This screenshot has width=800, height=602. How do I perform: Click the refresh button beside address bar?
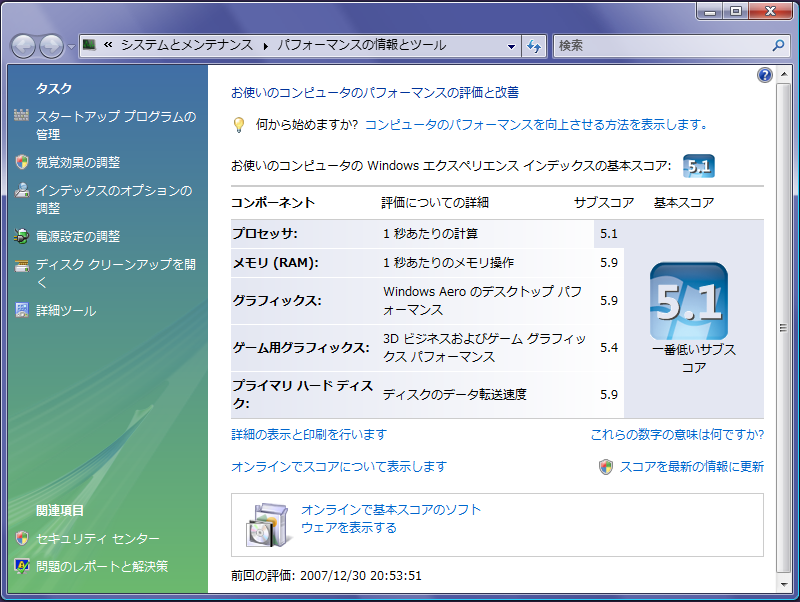(534, 46)
